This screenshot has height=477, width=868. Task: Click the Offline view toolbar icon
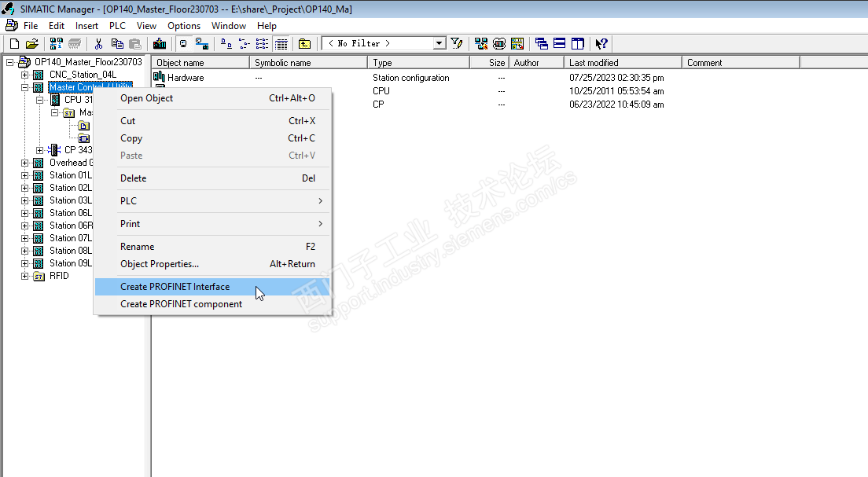coord(184,44)
